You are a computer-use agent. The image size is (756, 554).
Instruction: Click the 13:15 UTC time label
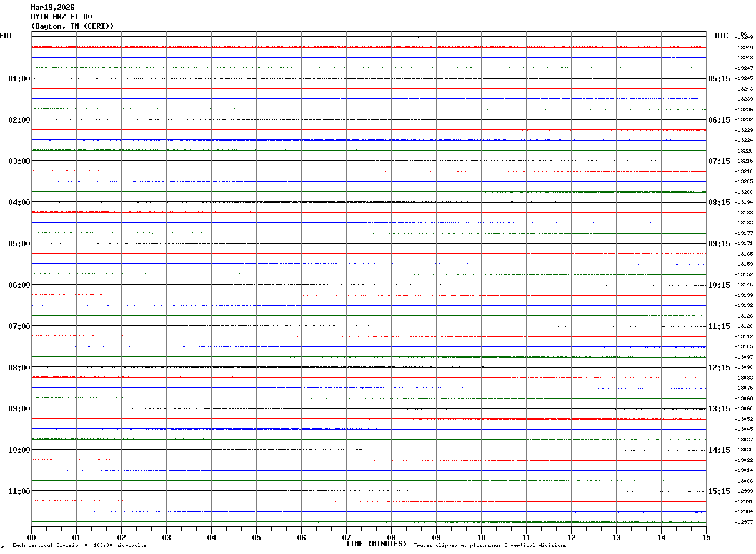coord(719,408)
